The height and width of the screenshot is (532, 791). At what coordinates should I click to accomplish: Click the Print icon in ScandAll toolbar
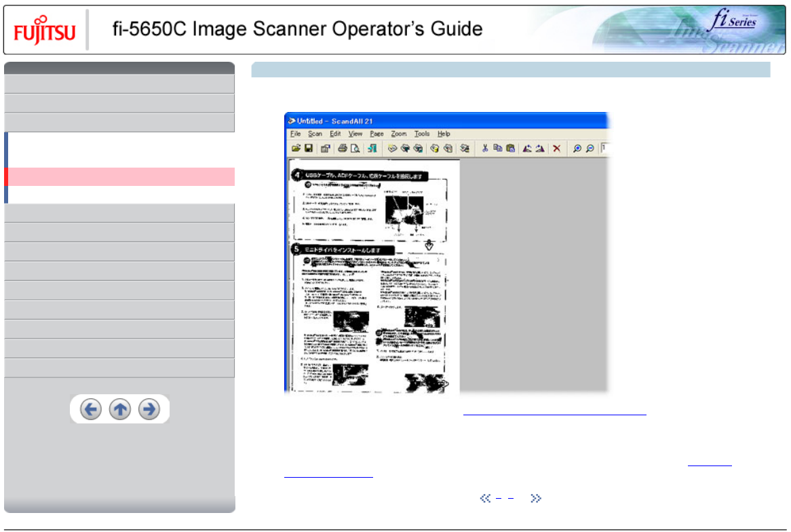(x=343, y=149)
